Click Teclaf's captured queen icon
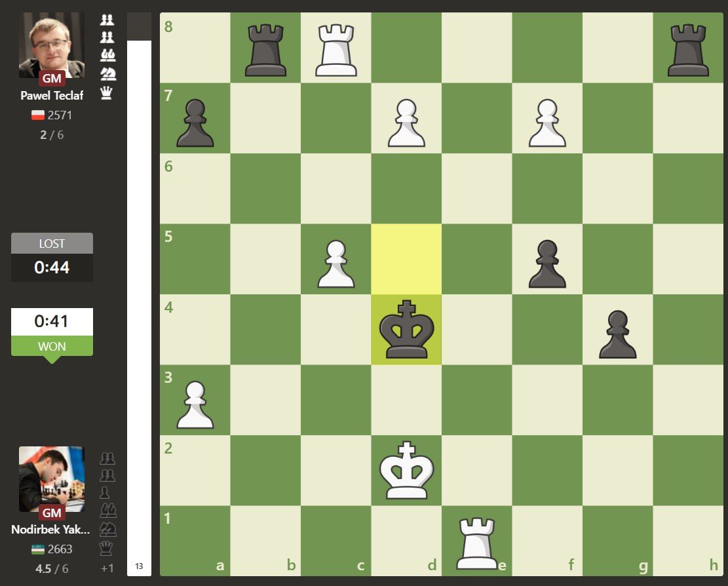Viewport: 728px width, 586px height. 106,93
